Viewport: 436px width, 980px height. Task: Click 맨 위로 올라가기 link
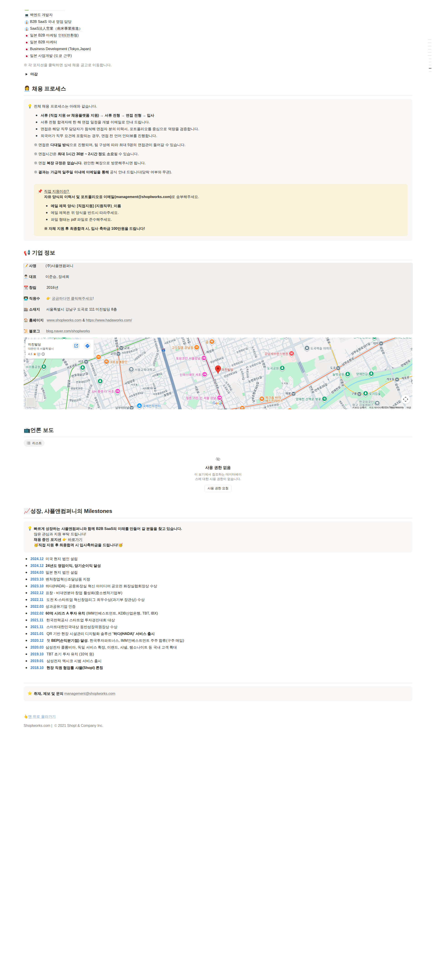point(42,716)
